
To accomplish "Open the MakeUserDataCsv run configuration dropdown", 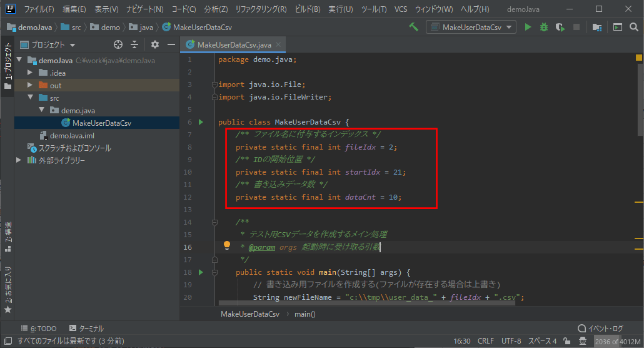I will (471, 27).
